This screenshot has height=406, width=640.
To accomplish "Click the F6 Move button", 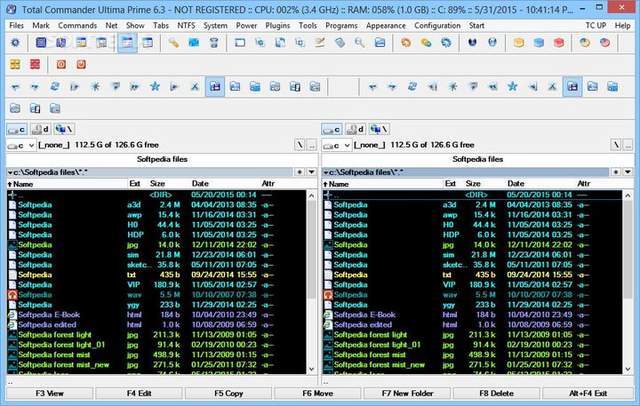I will [x=318, y=393].
